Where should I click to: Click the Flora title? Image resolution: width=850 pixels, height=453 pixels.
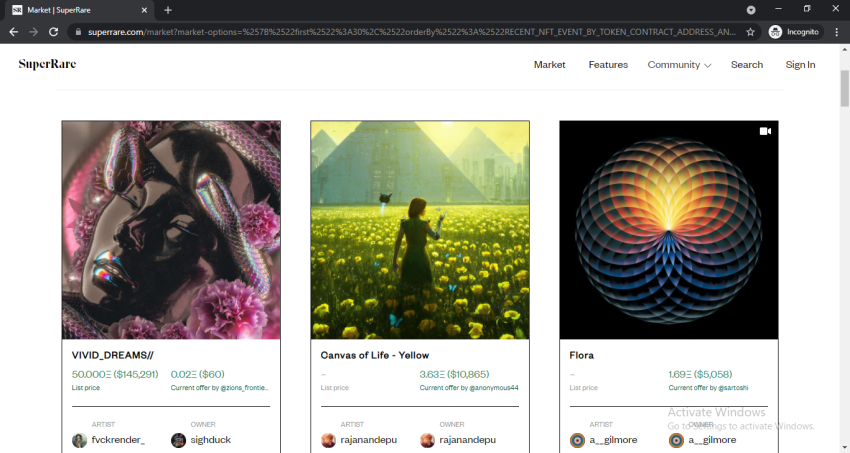point(581,355)
